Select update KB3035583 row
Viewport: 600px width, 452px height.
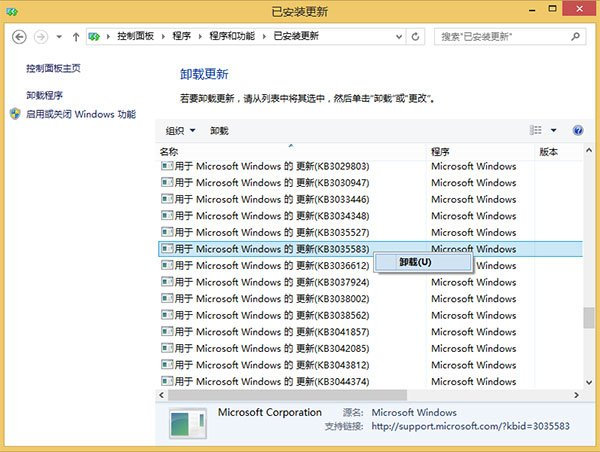370,249
